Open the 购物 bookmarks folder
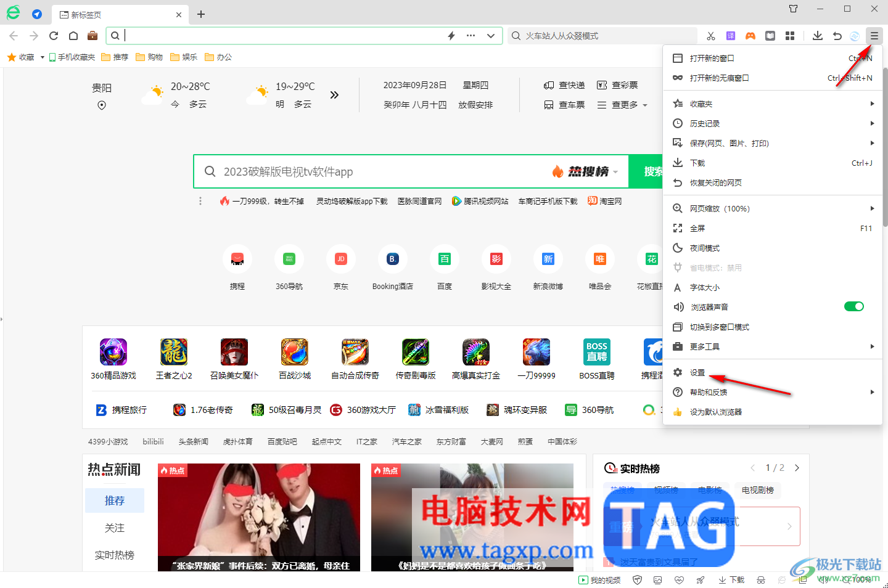Image resolution: width=888 pixels, height=588 pixels. click(x=149, y=57)
